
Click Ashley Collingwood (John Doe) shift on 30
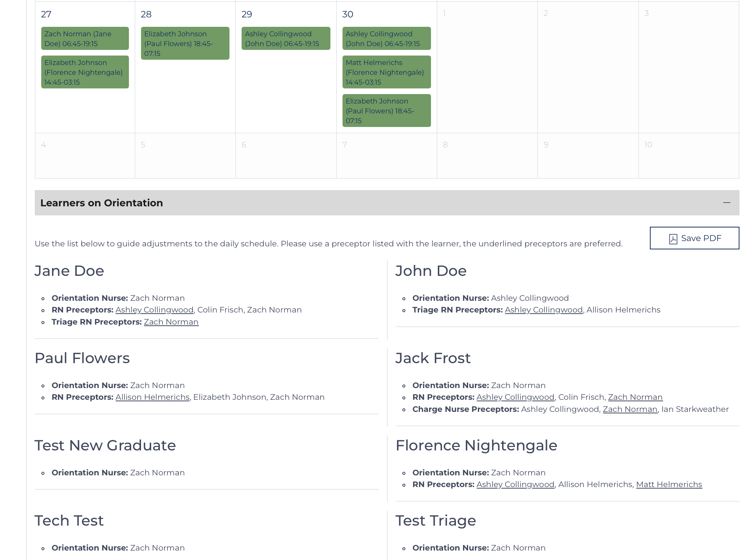(387, 39)
